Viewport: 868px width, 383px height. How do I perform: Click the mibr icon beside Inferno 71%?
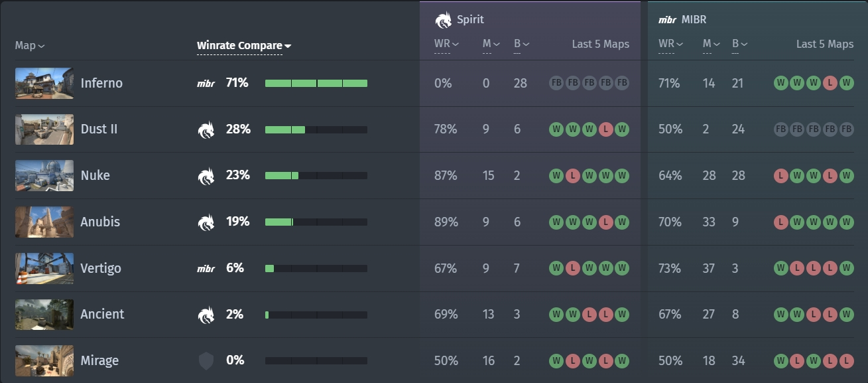tap(206, 84)
